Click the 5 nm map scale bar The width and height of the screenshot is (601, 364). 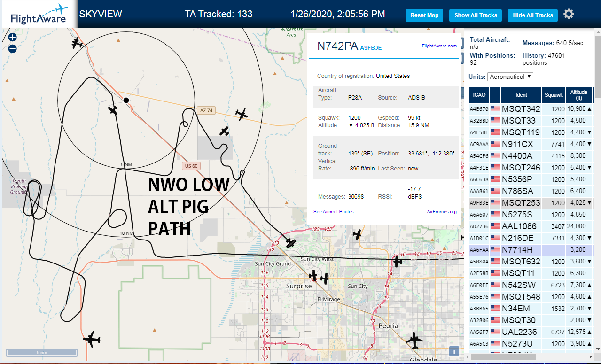[x=41, y=352]
